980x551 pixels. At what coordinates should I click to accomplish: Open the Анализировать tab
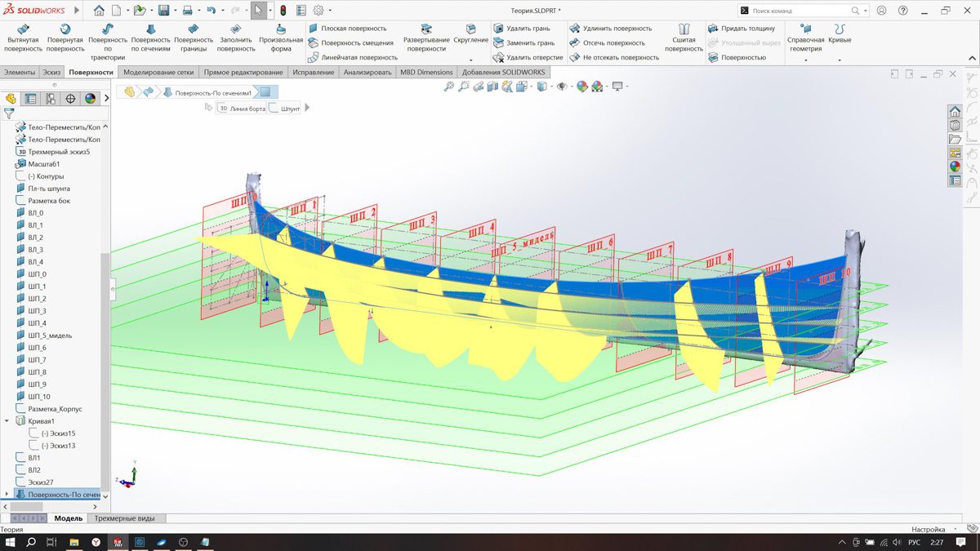point(367,73)
